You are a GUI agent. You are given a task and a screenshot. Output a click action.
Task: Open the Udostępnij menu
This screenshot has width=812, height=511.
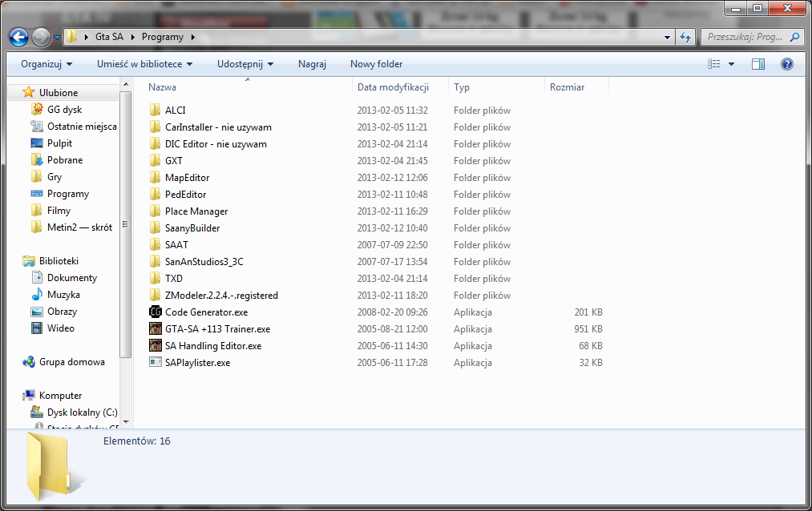tap(244, 64)
